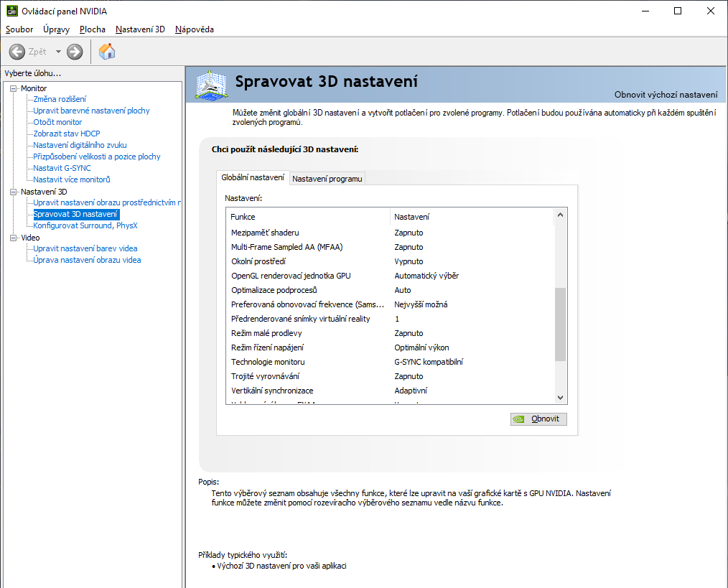This screenshot has height=588, width=728.
Task: Click Adaptivní value for vertical sync
Action: [411, 391]
